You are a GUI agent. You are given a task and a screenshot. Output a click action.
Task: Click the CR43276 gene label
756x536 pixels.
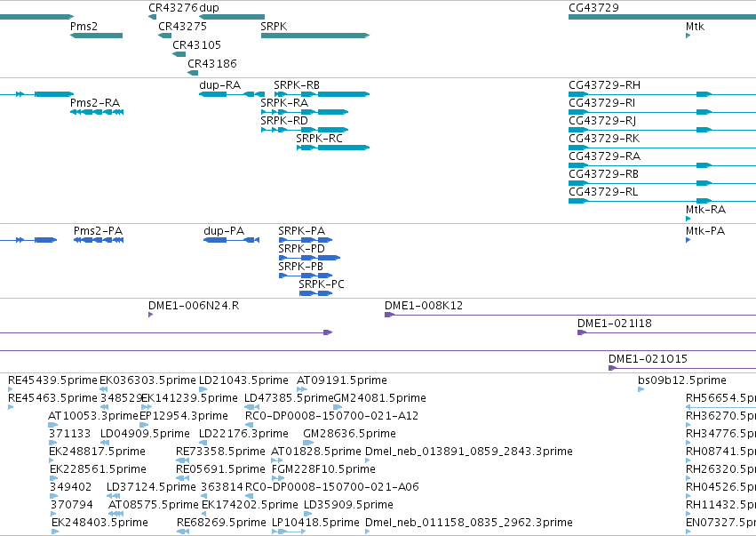[173, 8]
